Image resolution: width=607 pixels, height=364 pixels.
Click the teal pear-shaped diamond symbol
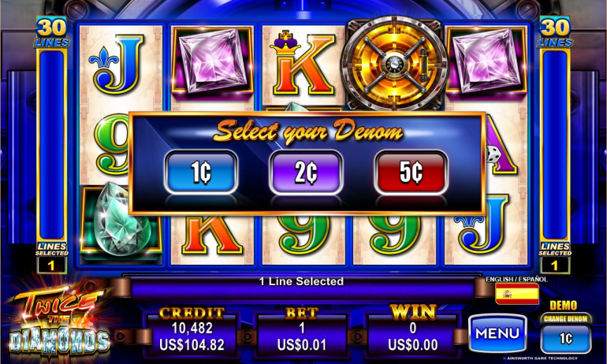click(121, 219)
